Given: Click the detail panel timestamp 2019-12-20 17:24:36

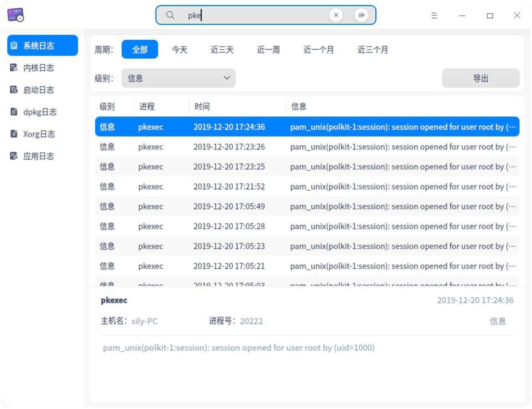Looking at the screenshot, I should [475, 300].
